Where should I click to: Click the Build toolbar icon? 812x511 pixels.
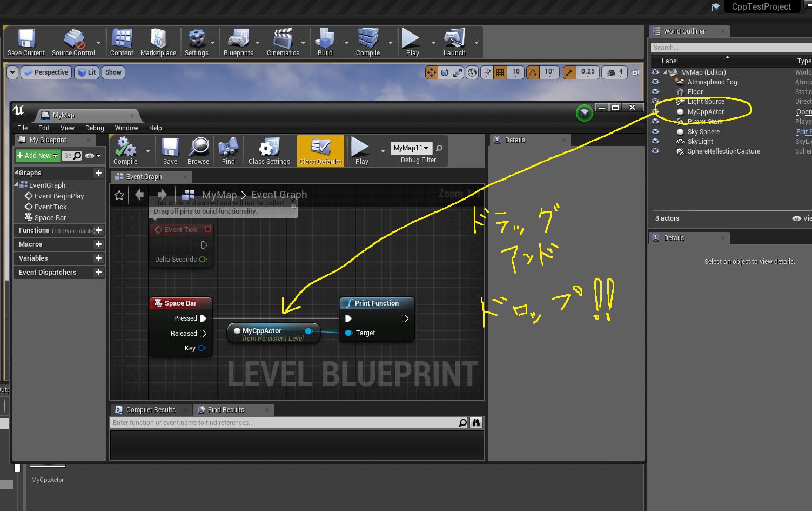[x=325, y=43]
